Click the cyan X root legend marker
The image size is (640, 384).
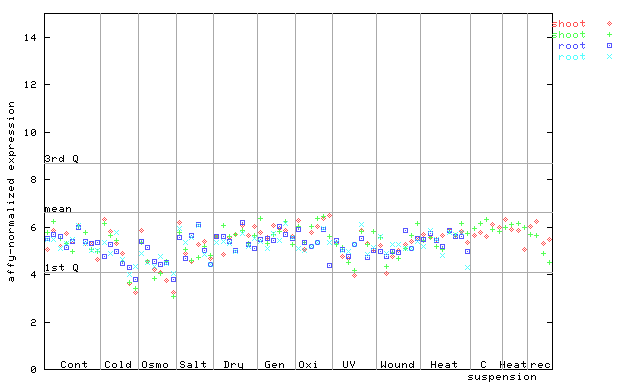[609, 57]
